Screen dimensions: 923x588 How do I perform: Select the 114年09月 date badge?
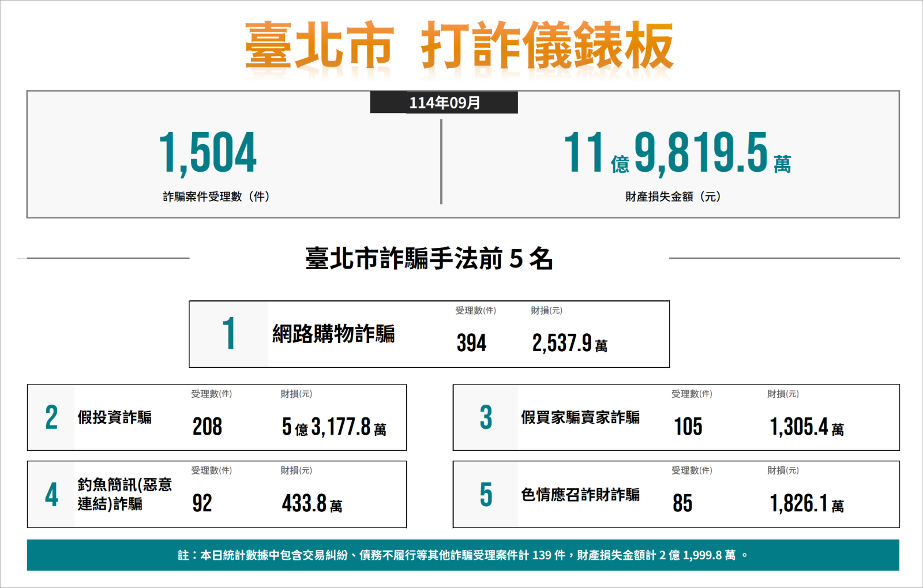(x=444, y=104)
